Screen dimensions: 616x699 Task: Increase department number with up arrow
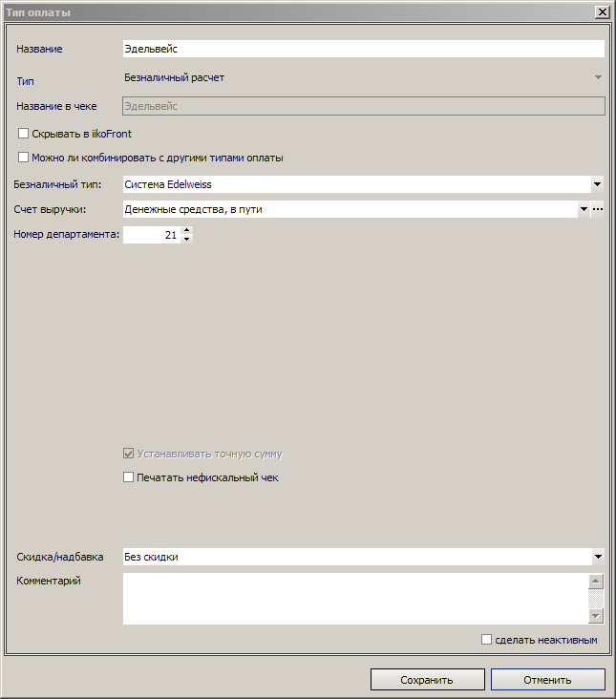[187, 230]
